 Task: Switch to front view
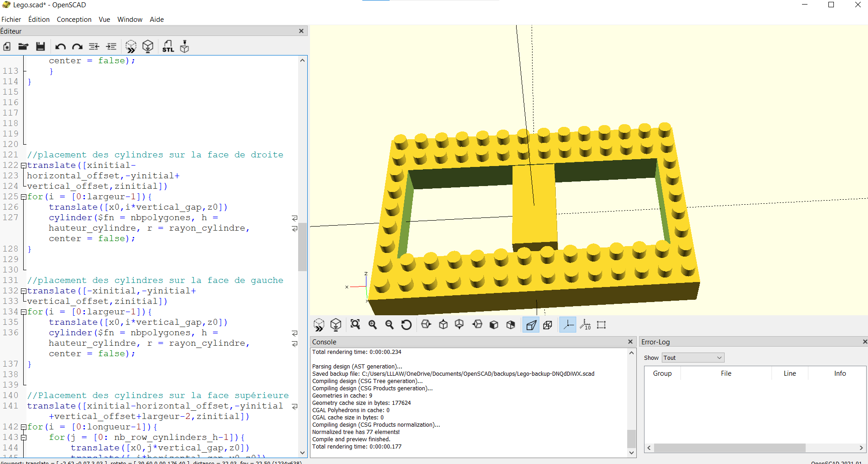[x=494, y=325]
